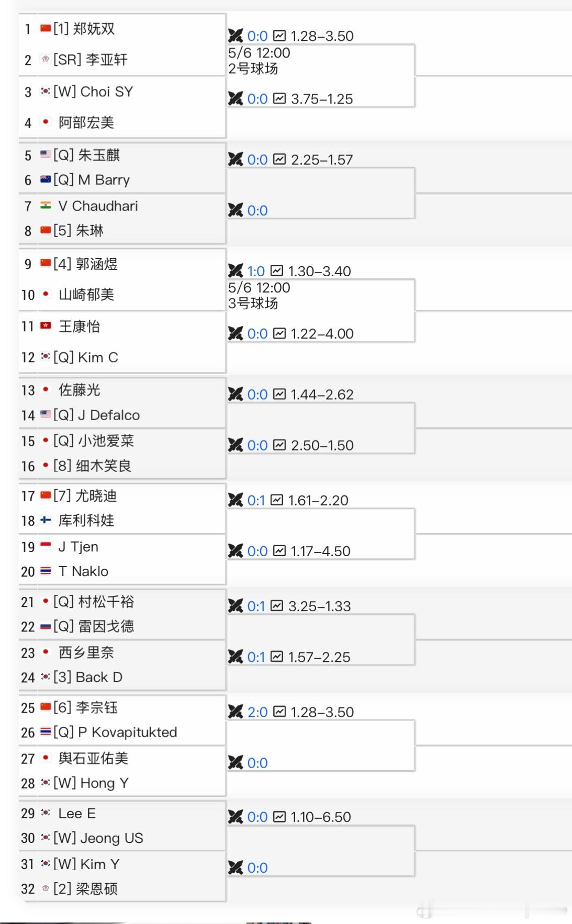This screenshot has height=924, width=572.
Task: Click head-to-head icon for V Chaudhari match
Action: (235, 210)
